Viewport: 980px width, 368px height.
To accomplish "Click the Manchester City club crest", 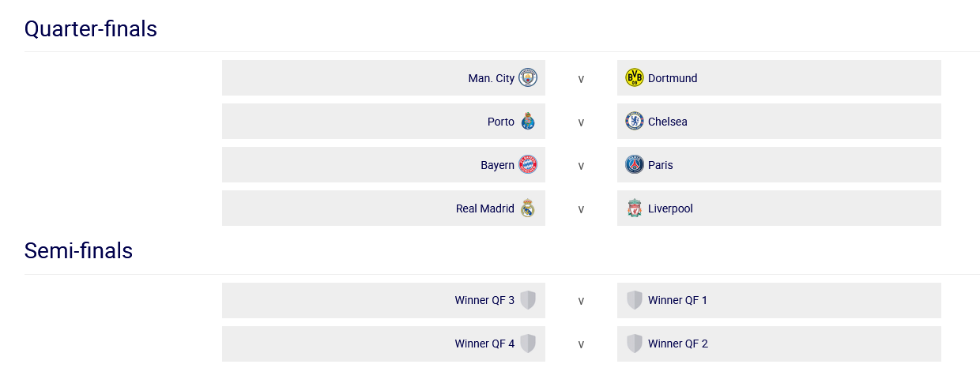I will (528, 78).
